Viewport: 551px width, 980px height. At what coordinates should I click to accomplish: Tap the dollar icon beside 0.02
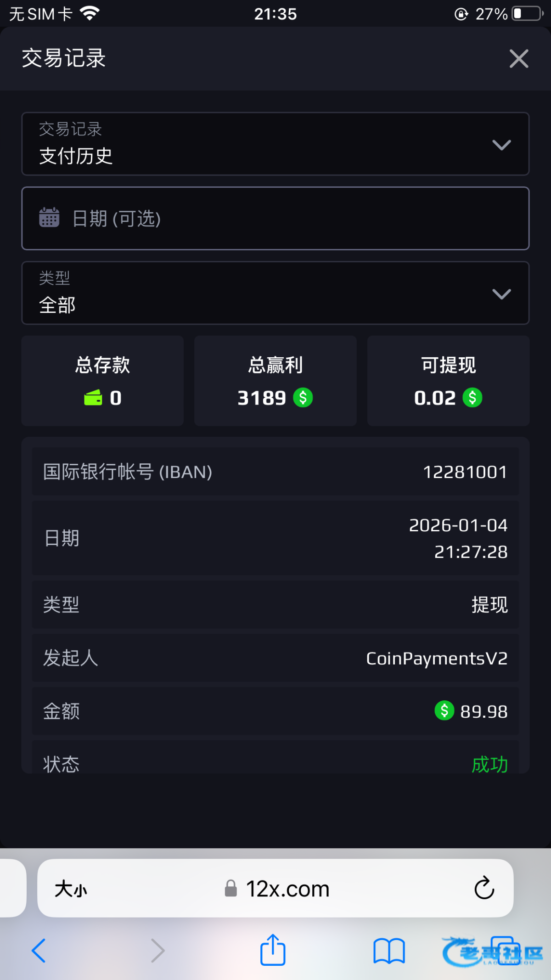(472, 398)
